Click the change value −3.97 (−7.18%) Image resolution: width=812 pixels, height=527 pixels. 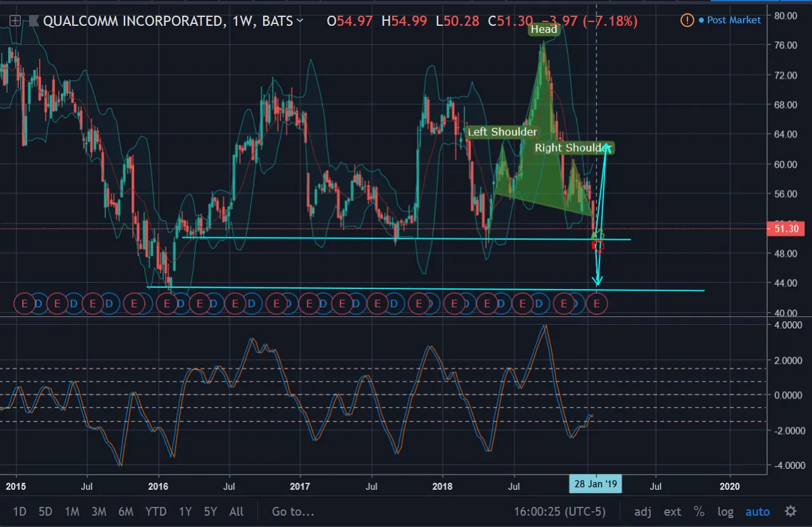coord(588,21)
